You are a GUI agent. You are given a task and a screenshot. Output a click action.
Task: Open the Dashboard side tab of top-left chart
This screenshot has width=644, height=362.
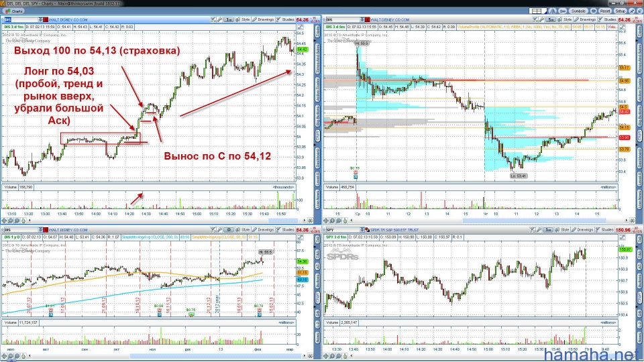[317, 158]
